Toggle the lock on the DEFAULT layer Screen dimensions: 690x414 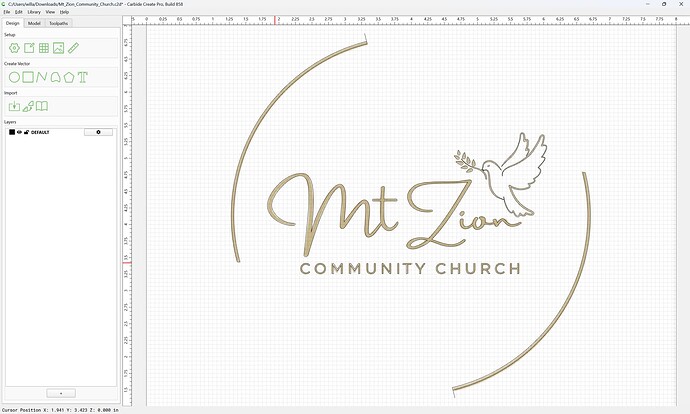click(x=26, y=132)
